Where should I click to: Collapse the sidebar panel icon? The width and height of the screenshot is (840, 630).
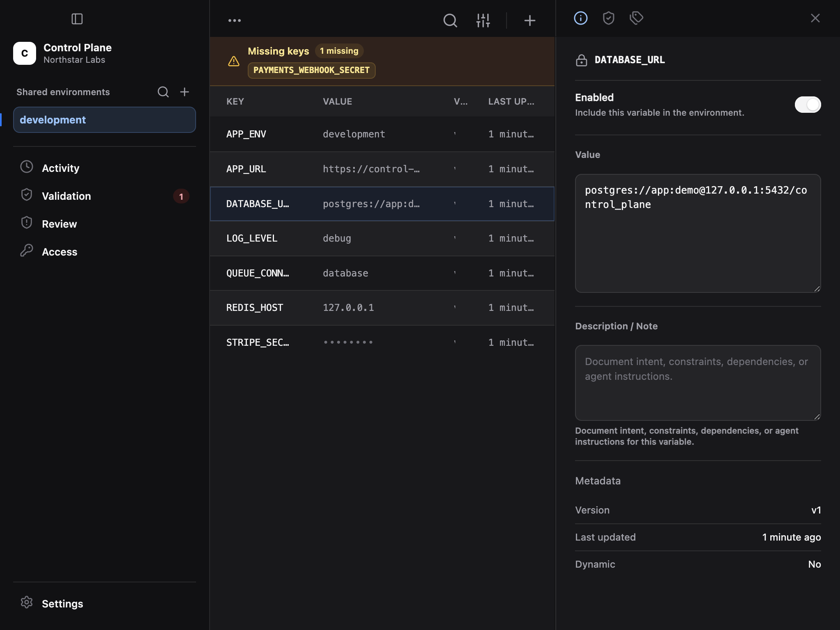tap(77, 19)
